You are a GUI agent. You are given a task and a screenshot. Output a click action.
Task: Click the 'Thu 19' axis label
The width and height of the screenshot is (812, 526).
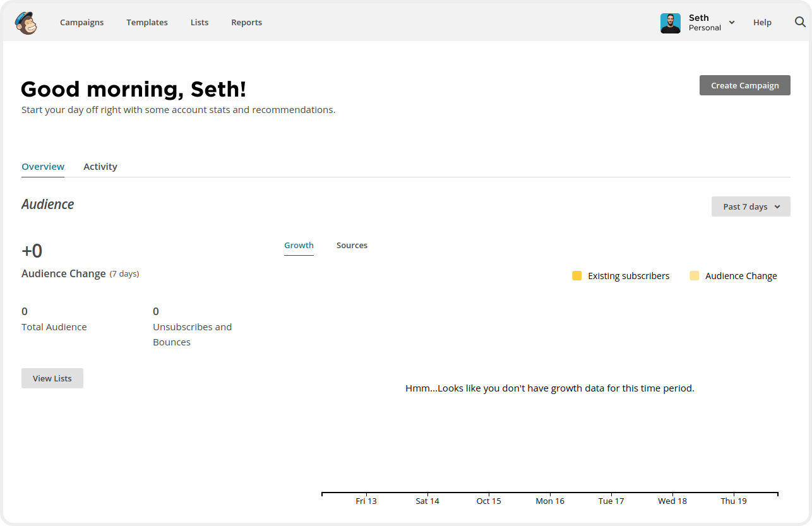734,501
